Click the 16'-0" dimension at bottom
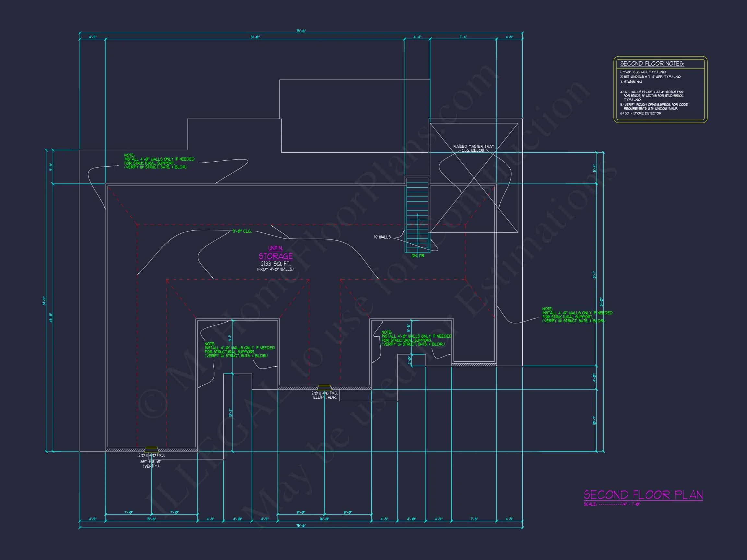This screenshot has height=560, width=747. [324, 519]
